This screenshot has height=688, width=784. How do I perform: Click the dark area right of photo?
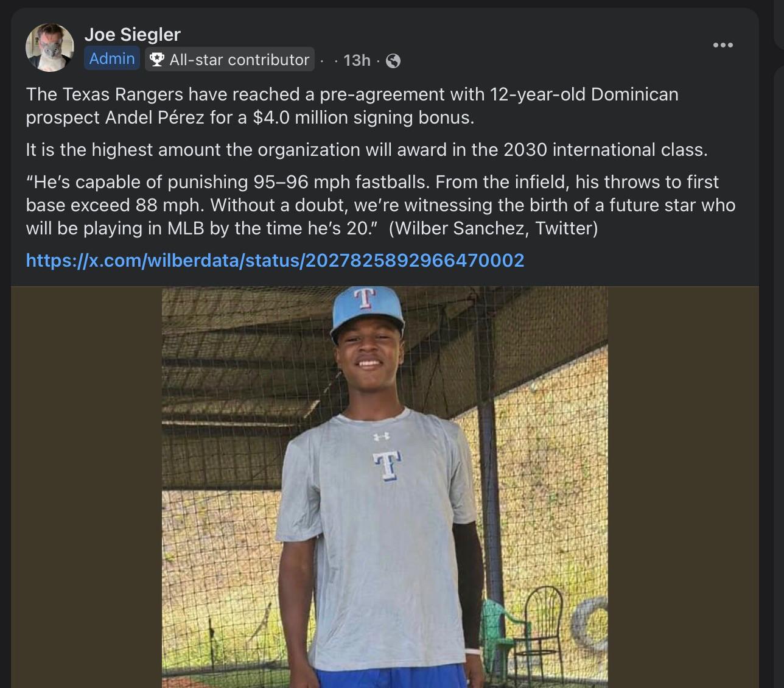[683, 487]
